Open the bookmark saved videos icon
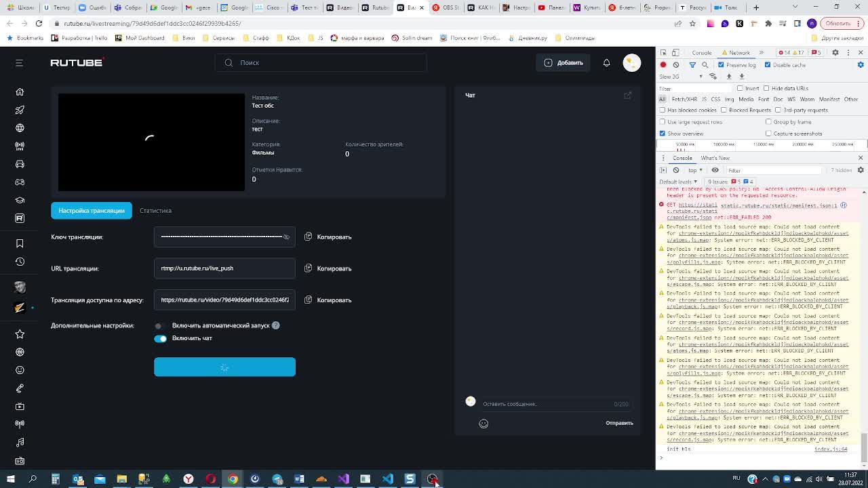This screenshot has width=868, height=488. coord(20,243)
